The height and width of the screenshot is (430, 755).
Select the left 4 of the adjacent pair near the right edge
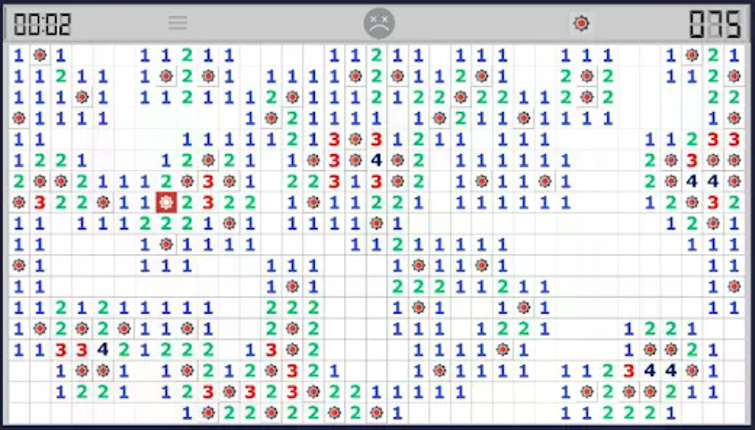(692, 181)
